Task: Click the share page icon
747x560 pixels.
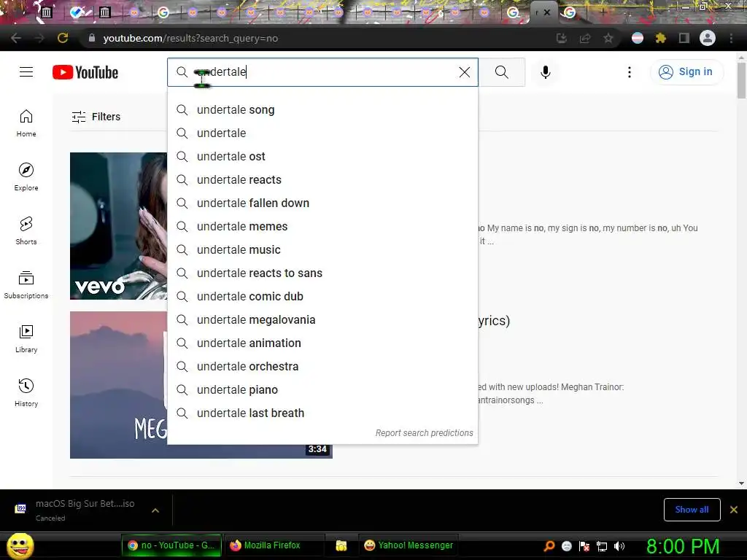Action: pyautogui.click(x=585, y=38)
